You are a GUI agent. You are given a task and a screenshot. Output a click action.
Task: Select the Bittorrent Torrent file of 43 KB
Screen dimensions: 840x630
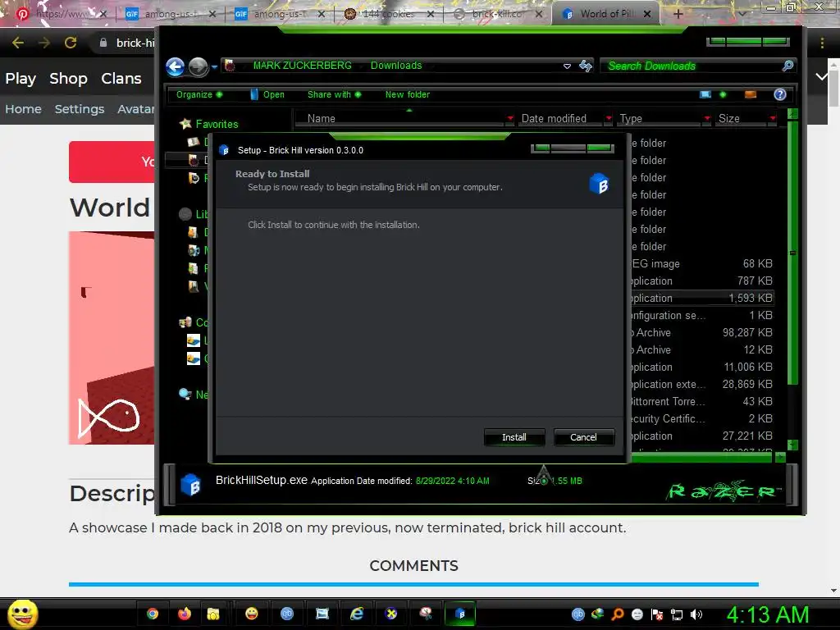[702, 401]
